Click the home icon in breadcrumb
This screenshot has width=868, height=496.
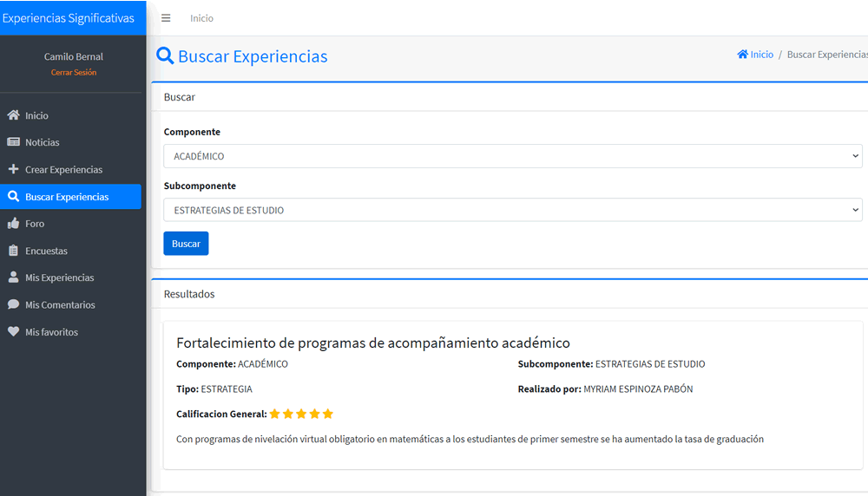pyautogui.click(x=743, y=55)
